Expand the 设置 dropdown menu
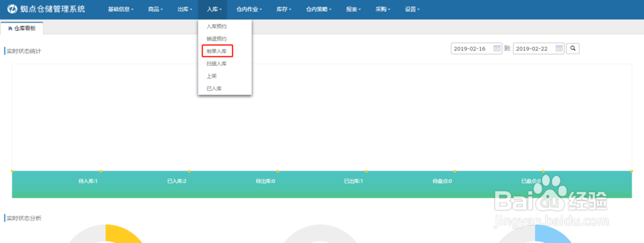The image size is (644, 243). coord(412,9)
